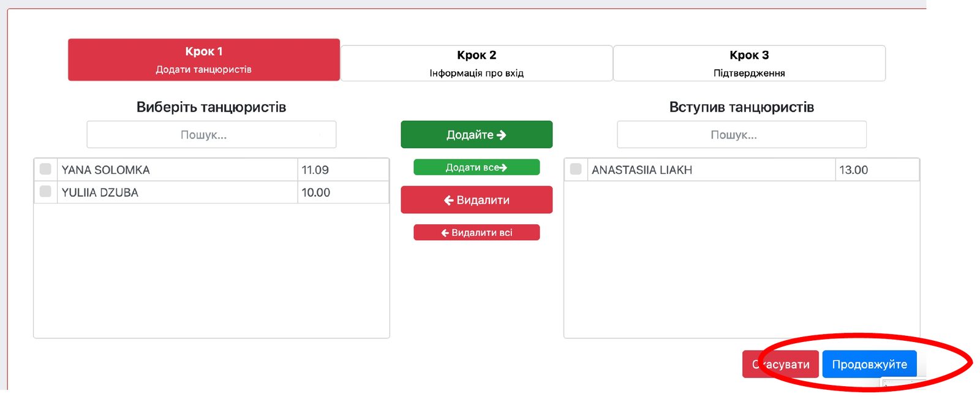
Task: Click the red Скасувати button
Action: pyautogui.click(x=780, y=364)
